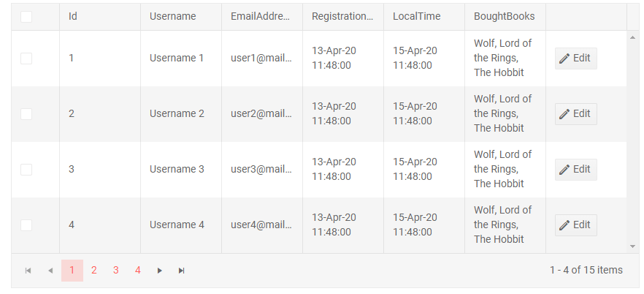Switch to page 3 in pager
The image size is (644, 294).
click(116, 271)
